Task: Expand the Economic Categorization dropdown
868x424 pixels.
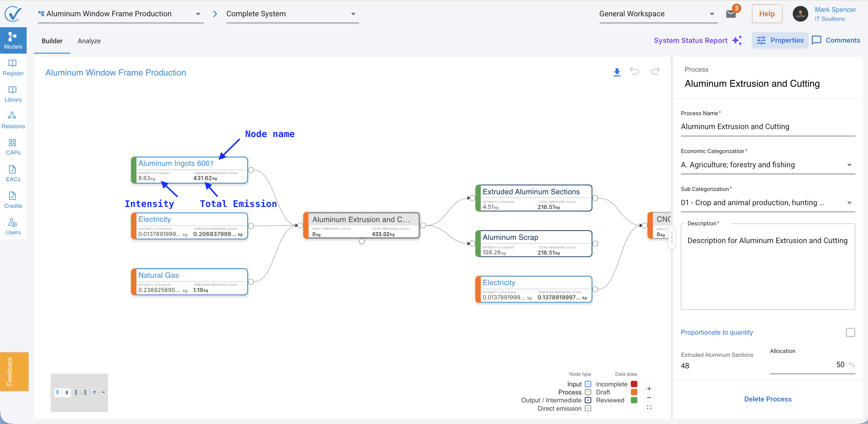Action: click(x=768, y=165)
